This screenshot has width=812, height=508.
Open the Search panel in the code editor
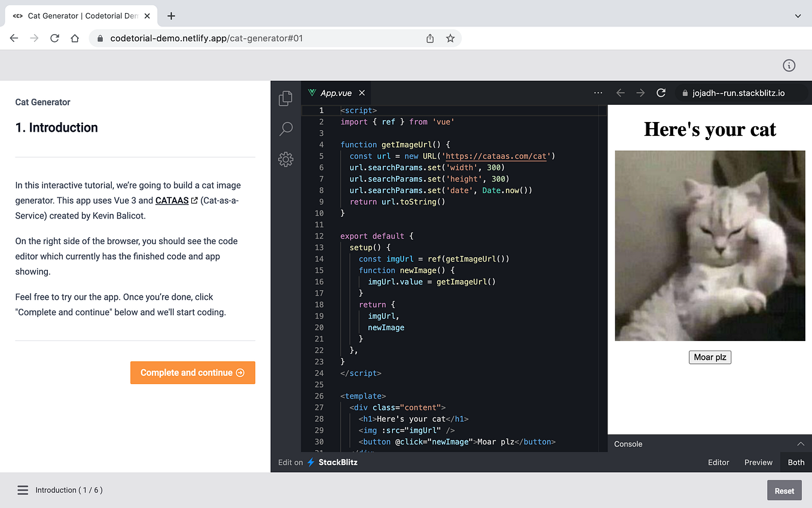click(x=286, y=129)
